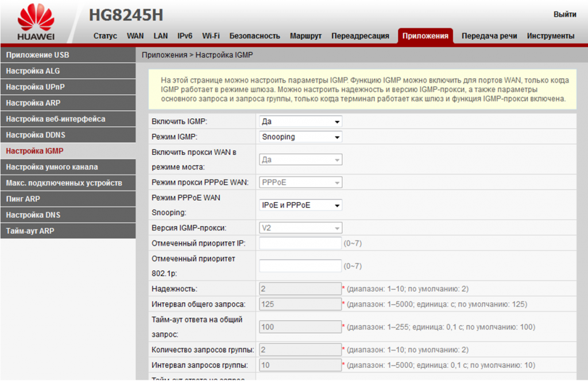Image resolution: width=588 pixels, height=381 pixels.
Task: Select Настройка IGMP in sidebar
Action: [68, 151]
